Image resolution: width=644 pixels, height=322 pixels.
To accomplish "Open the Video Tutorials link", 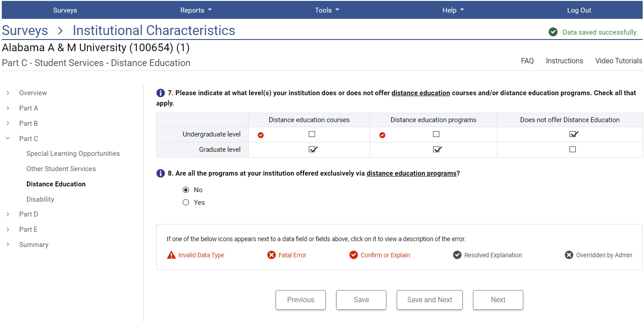I will click(618, 61).
